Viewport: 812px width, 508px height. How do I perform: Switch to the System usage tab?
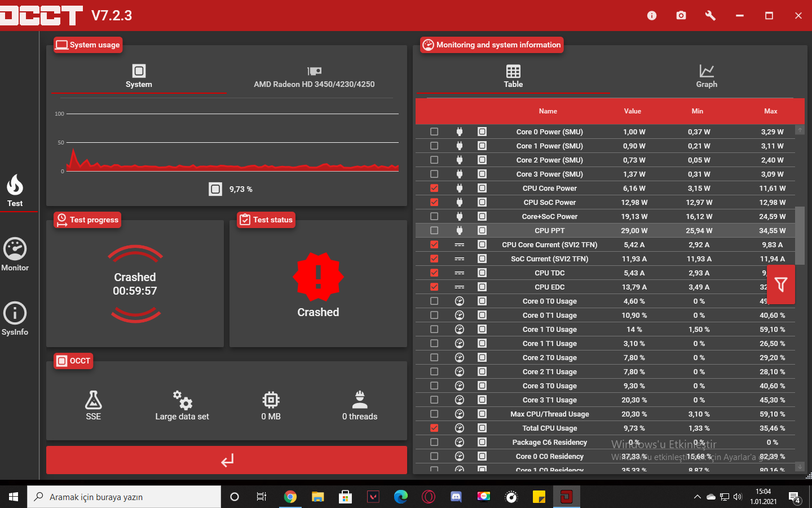click(x=139, y=76)
